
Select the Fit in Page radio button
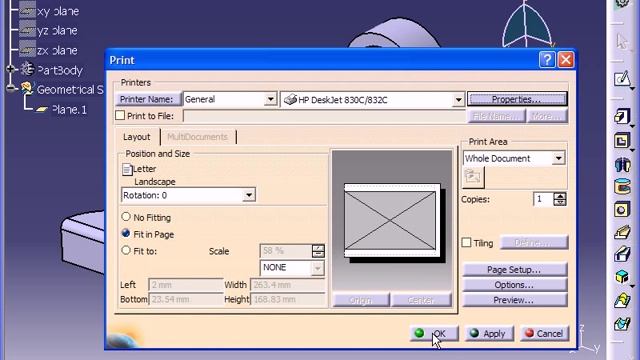pyautogui.click(x=126, y=233)
